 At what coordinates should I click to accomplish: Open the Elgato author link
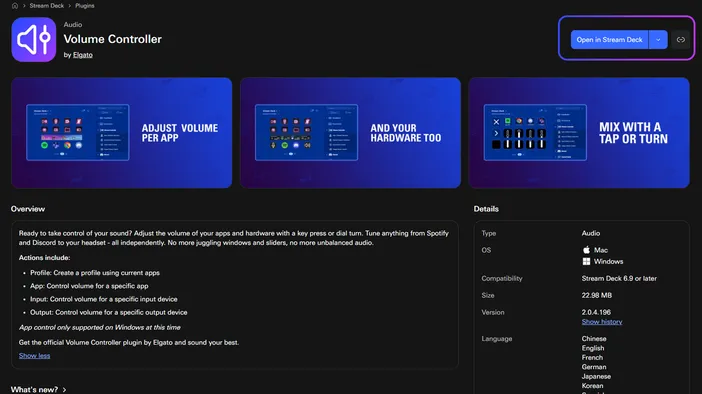pyautogui.click(x=83, y=55)
